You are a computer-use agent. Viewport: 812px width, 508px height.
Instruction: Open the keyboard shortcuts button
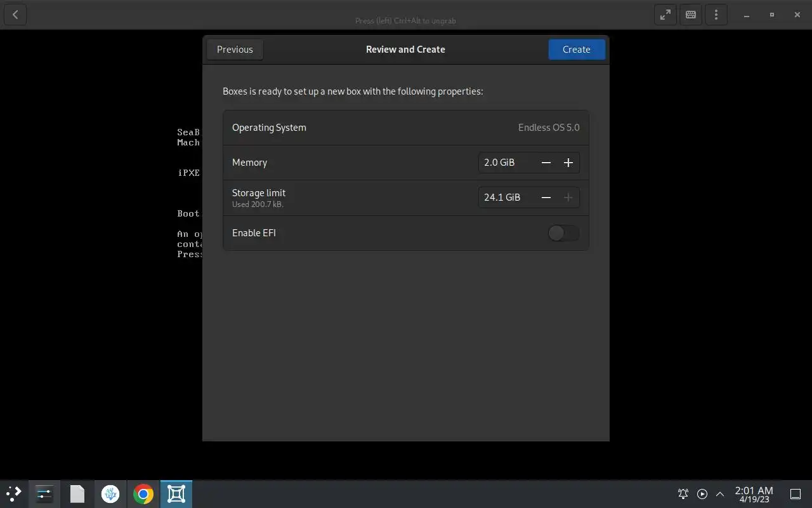(691, 15)
